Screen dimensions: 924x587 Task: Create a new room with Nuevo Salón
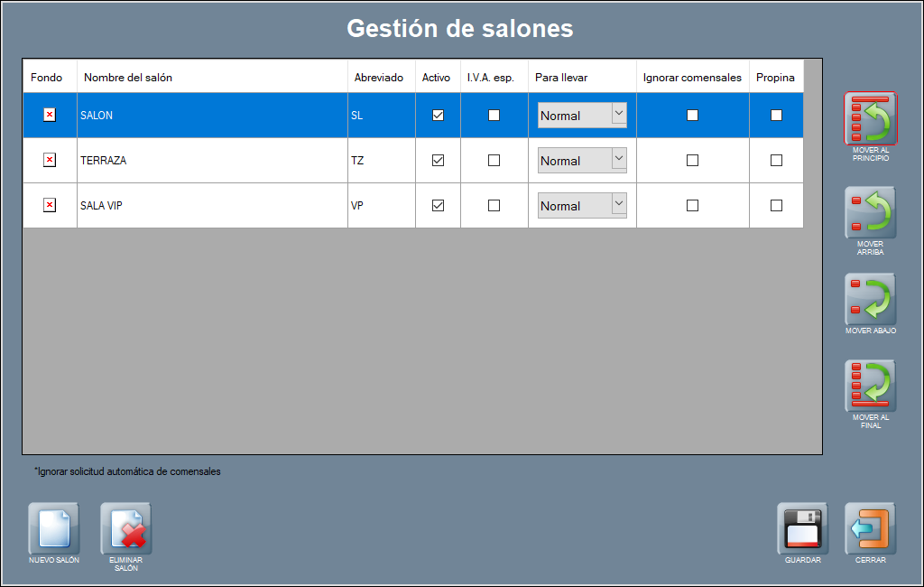(54, 528)
